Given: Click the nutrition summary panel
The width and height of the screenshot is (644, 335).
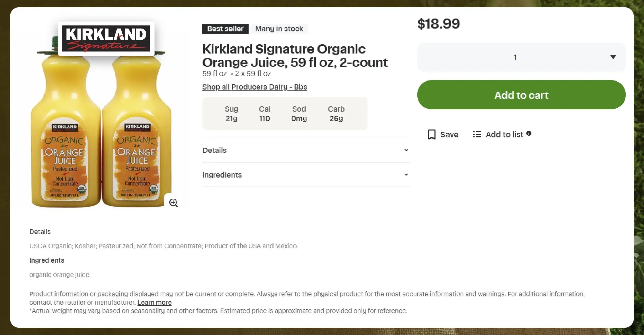Looking at the screenshot, I should point(285,113).
